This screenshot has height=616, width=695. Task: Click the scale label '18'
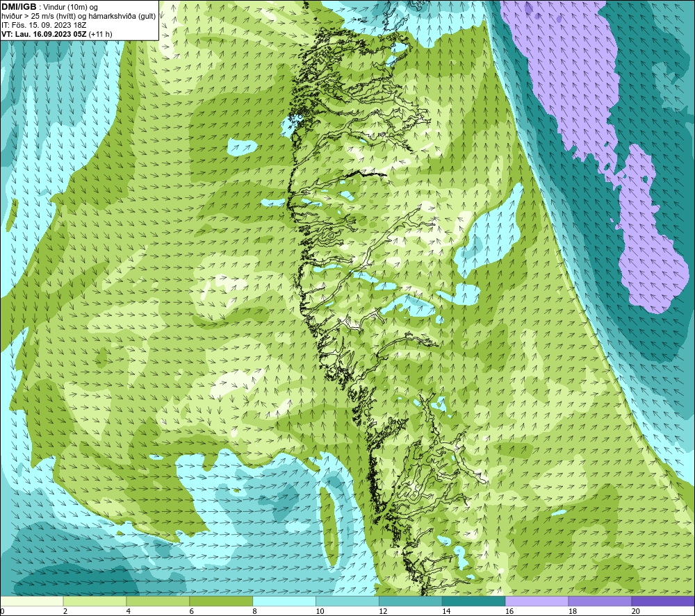tap(572, 612)
